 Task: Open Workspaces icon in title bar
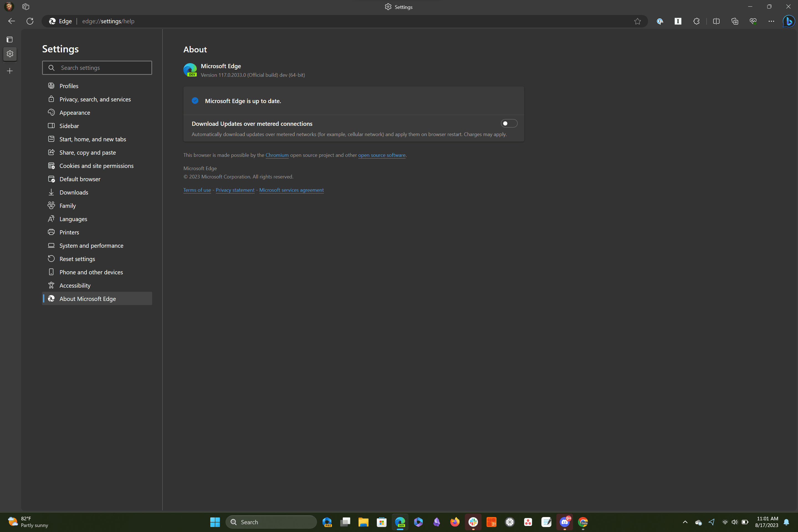[26, 6]
